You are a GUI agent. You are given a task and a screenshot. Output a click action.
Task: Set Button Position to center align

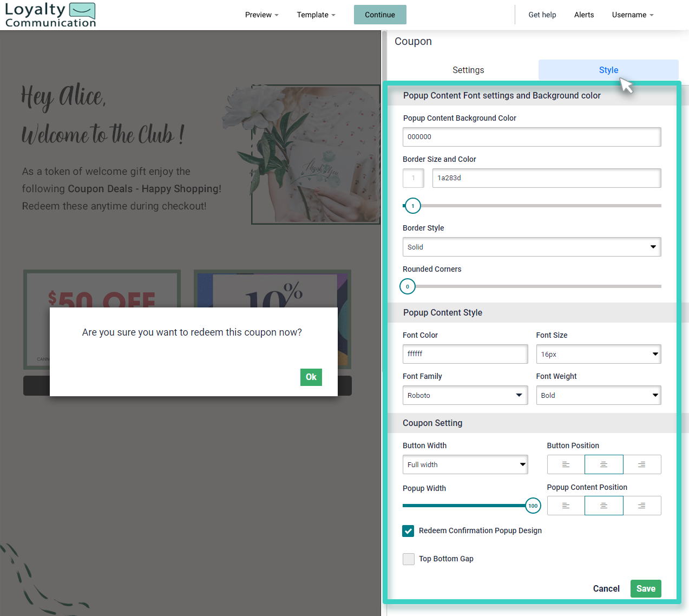point(604,464)
